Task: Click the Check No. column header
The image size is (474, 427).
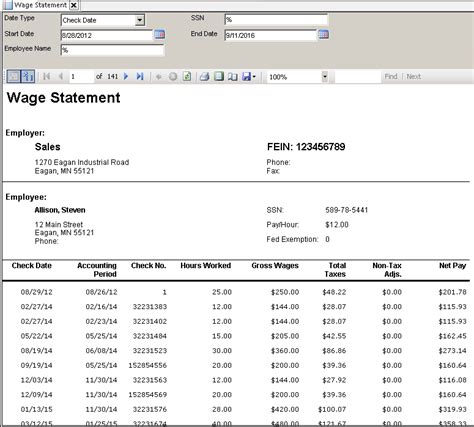Action: pos(148,266)
